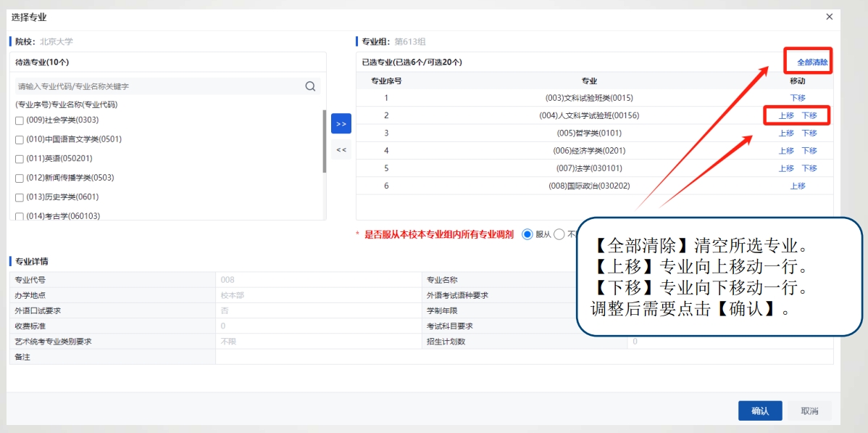Select the (003)文科试验班类(0015) cell

[x=589, y=98]
